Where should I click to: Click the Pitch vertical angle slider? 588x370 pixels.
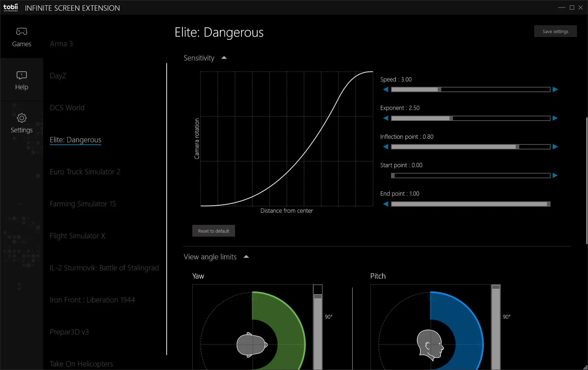pyautogui.click(x=496, y=327)
